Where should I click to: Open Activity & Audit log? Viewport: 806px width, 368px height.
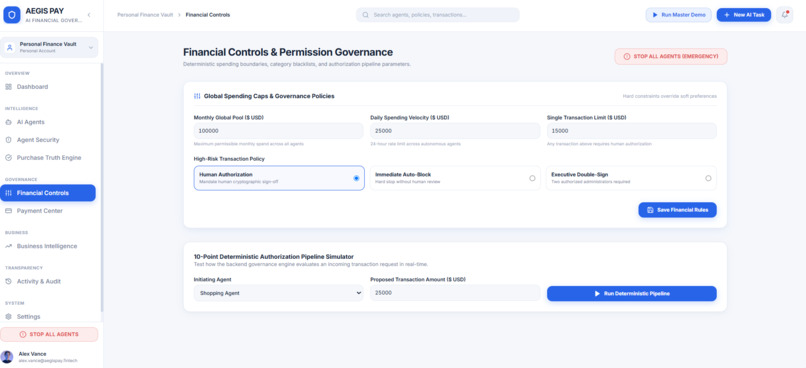tap(48, 282)
